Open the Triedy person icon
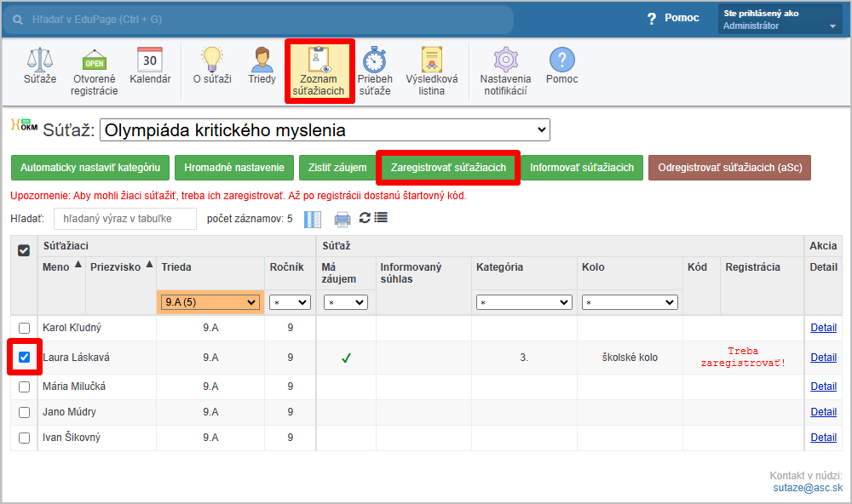Image resolution: width=852 pixels, height=504 pixels. coord(262,60)
